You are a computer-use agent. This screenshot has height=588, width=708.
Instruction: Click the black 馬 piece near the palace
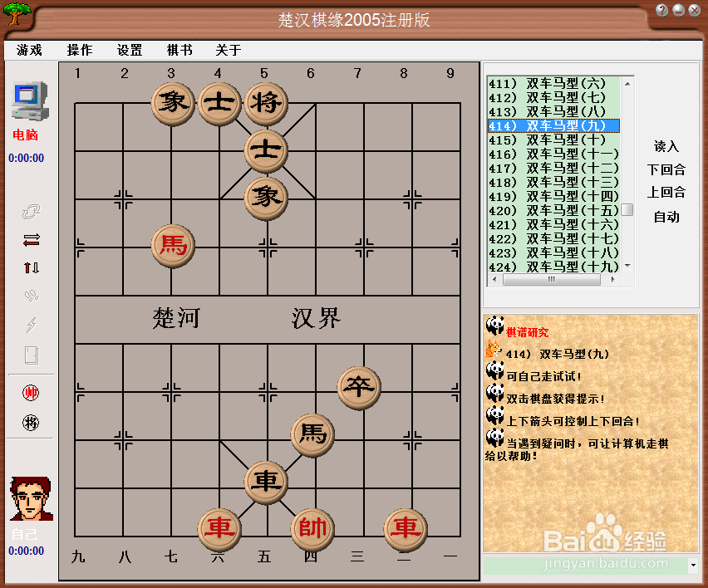tap(312, 434)
